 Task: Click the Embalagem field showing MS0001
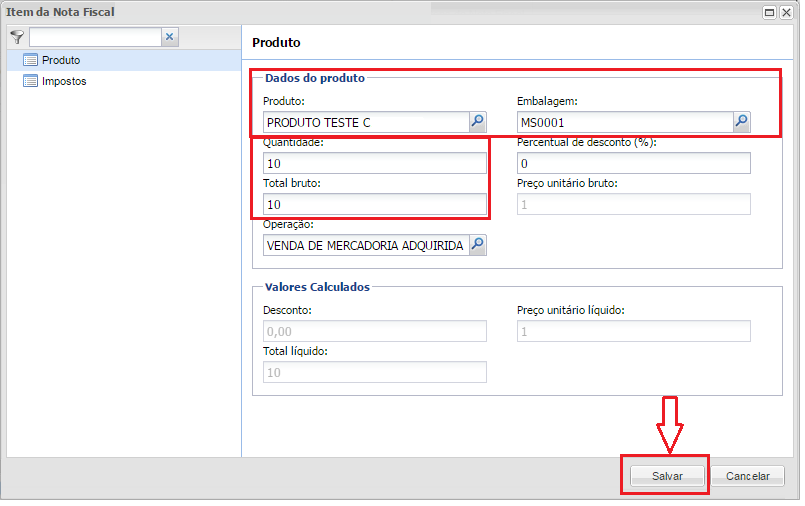[x=625, y=122]
